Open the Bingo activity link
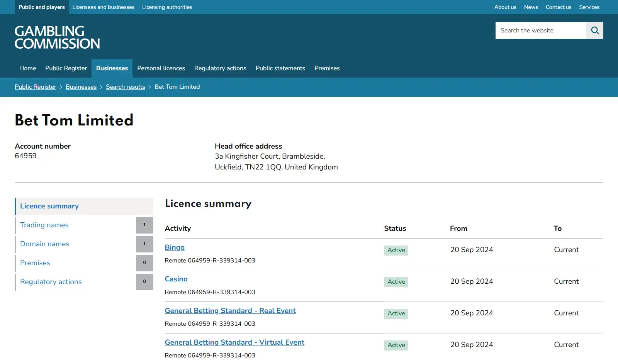Screen dimensions: 618x364 (175, 247)
